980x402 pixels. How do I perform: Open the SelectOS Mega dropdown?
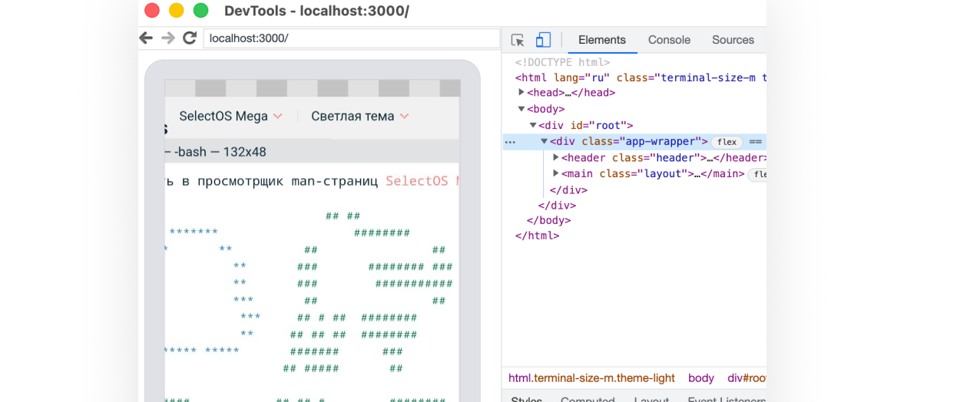pos(231,116)
